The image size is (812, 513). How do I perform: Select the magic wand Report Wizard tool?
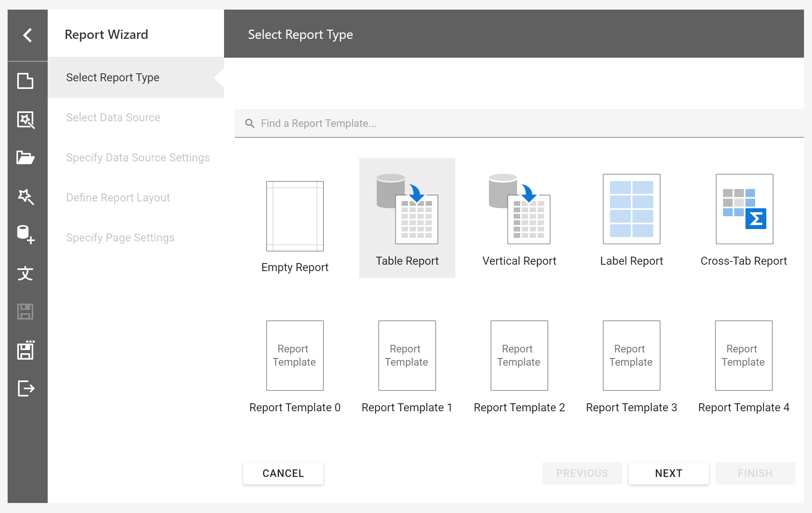(x=26, y=197)
